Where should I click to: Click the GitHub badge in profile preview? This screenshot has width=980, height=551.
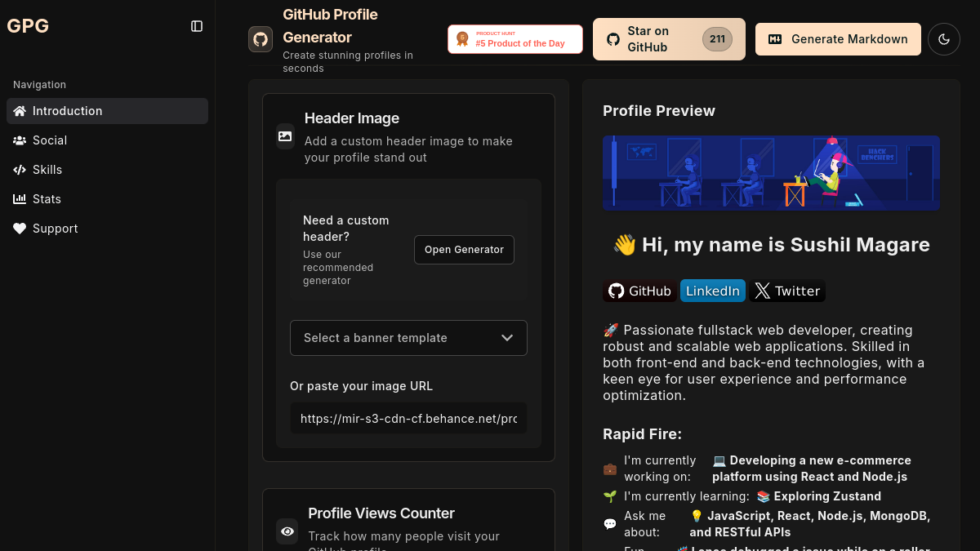click(639, 291)
